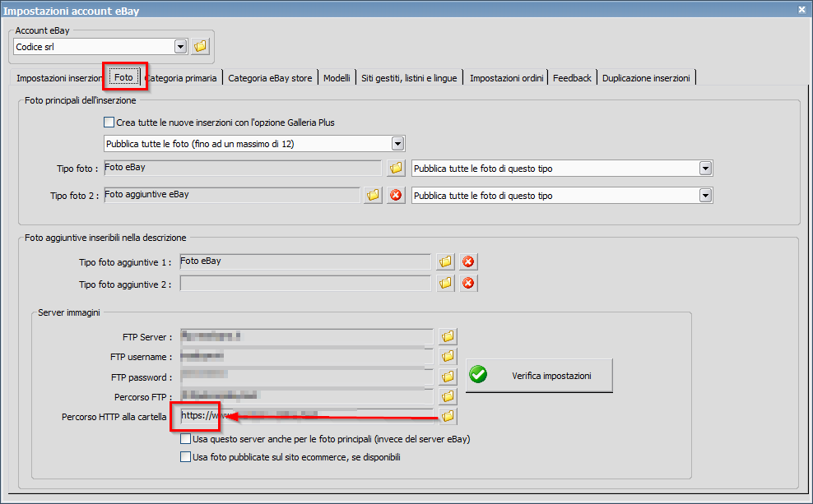813x504 pixels.
Task: Click the Foto aggiuntive eBay field
Action: [231, 196]
